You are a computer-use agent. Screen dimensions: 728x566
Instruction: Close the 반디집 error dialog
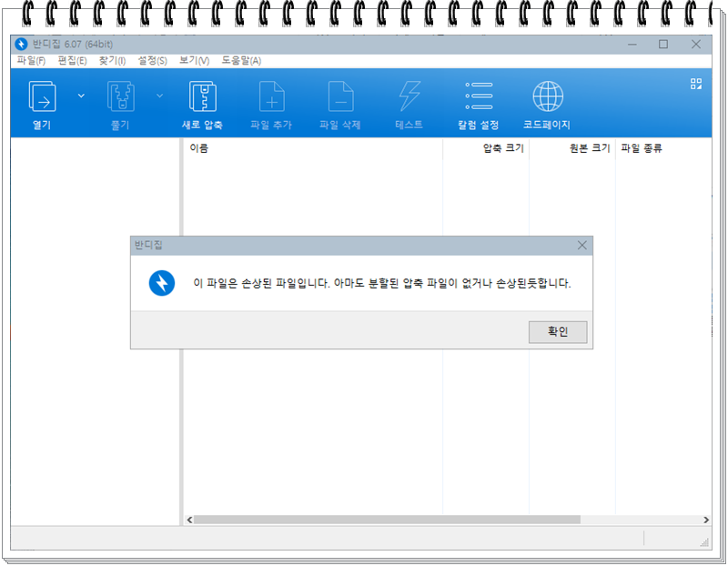coord(581,245)
